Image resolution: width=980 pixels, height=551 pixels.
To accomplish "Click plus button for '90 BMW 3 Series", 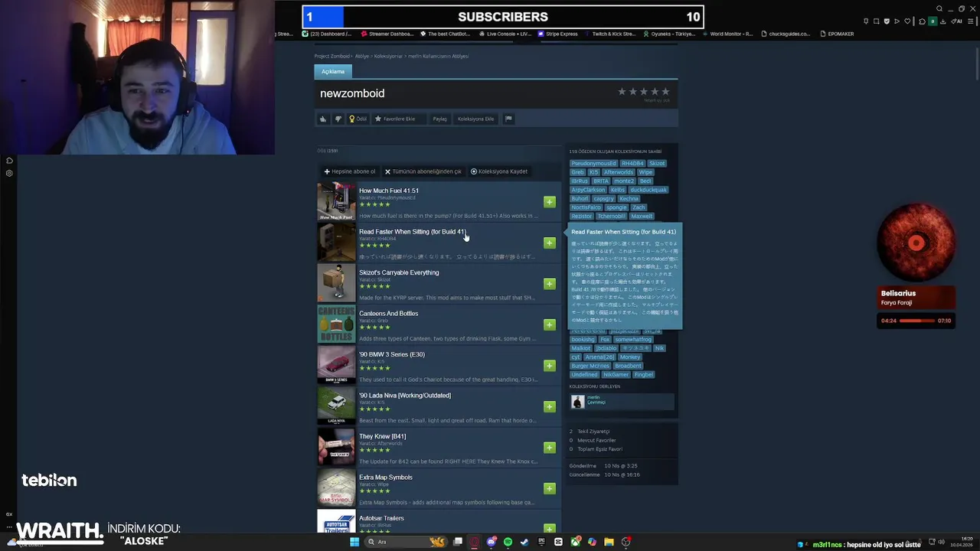I will [549, 366].
